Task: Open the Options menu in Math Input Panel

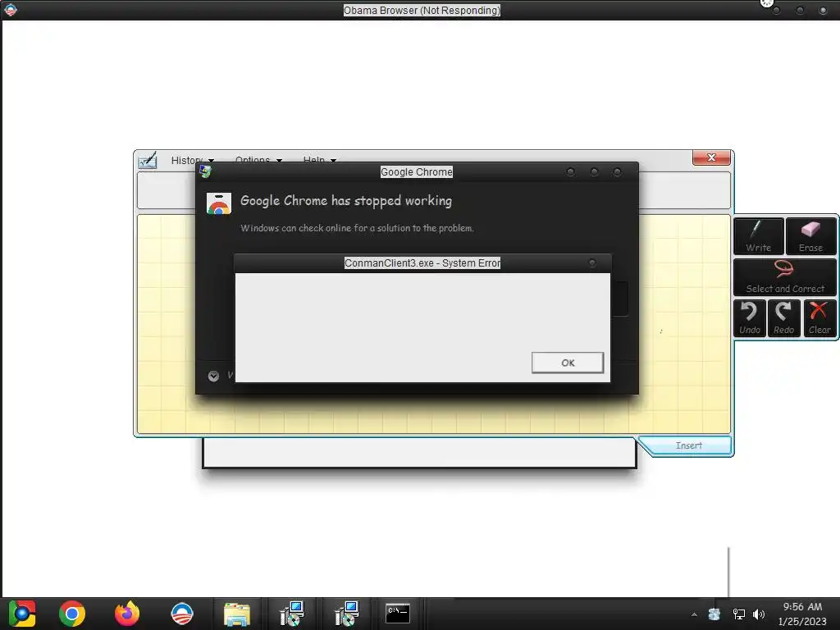Action: click(x=258, y=160)
